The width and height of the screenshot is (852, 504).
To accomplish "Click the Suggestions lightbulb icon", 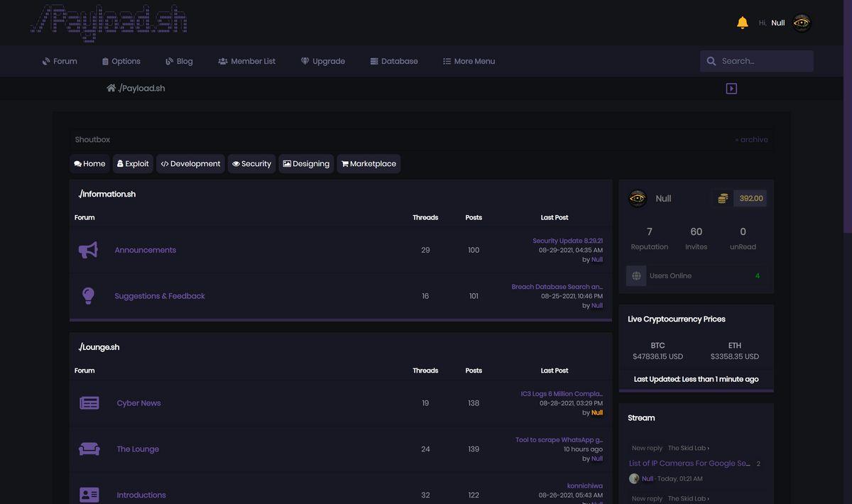I will pyautogui.click(x=88, y=296).
